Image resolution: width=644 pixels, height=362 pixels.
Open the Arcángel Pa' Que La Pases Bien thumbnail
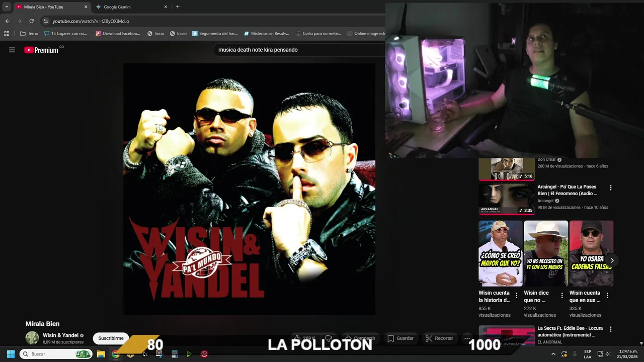click(507, 199)
